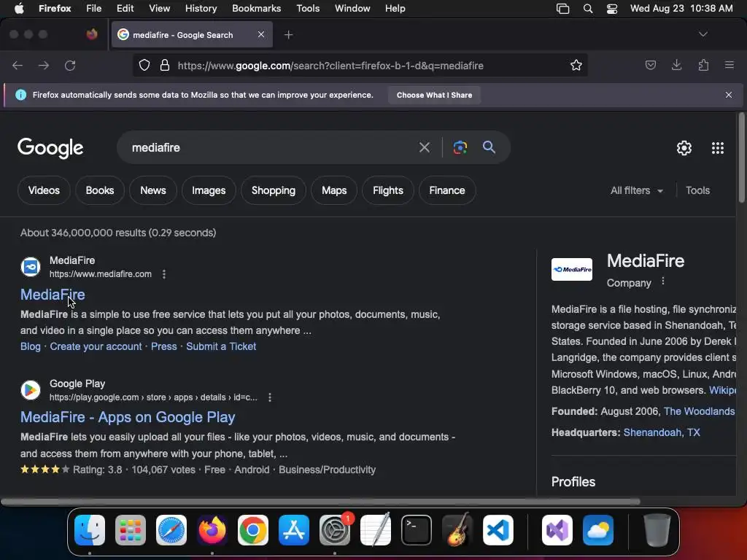
Task: Open Terminal from the Dock
Action: pos(417,530)
